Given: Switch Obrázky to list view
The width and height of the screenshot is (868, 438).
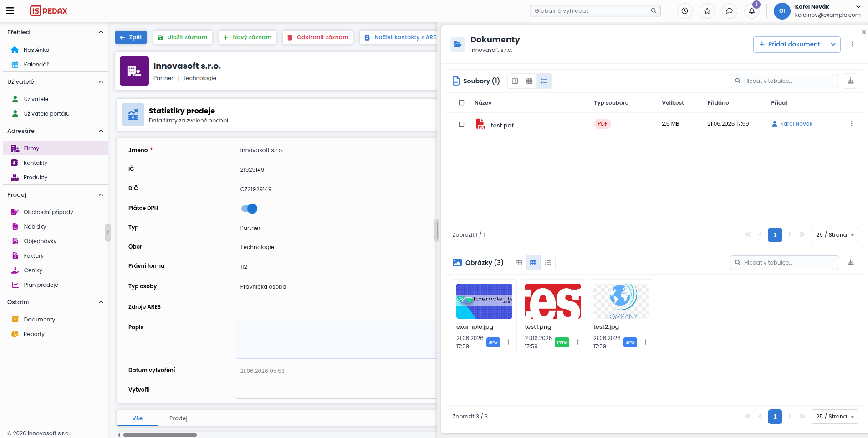Looking at the screenshot, I should (x=548, y=263).
